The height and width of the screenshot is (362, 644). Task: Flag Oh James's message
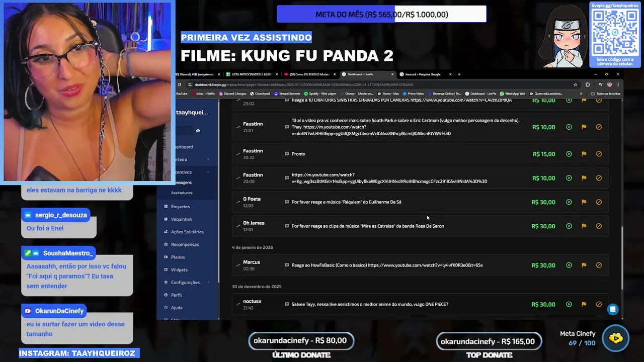[x=584, y=226]
